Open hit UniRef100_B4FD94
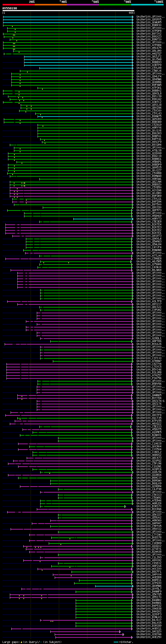The height and width of the screenshot is (644, 166). (149, 202)
